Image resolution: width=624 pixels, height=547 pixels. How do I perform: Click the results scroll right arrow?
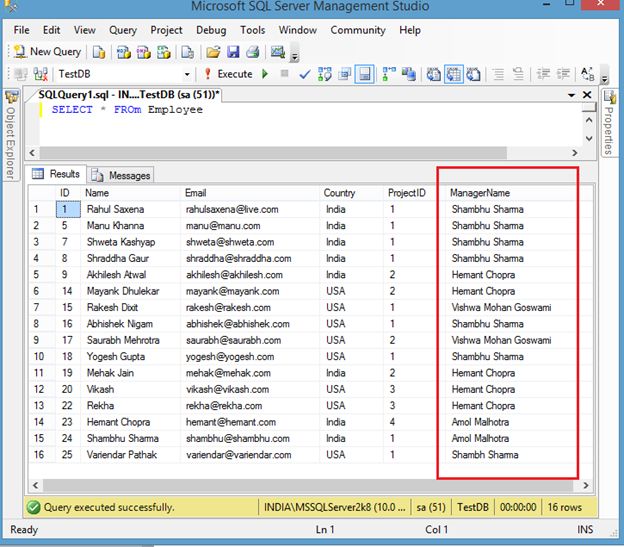pos(586,485)
